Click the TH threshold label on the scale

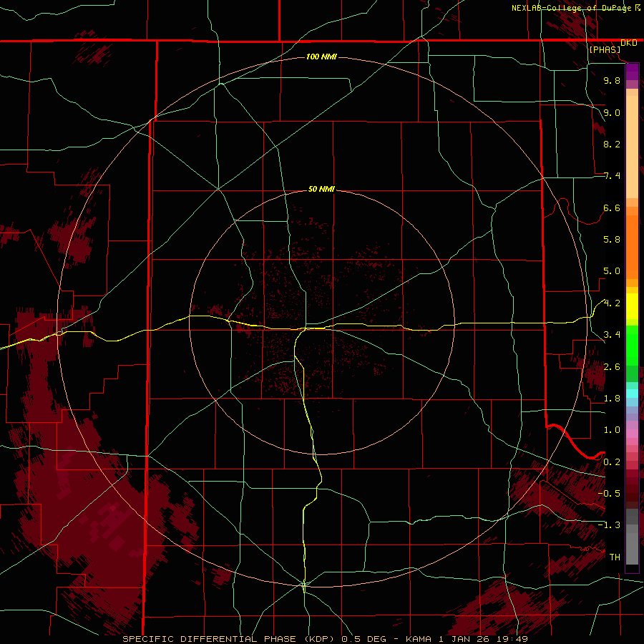[x=615, y=557]
